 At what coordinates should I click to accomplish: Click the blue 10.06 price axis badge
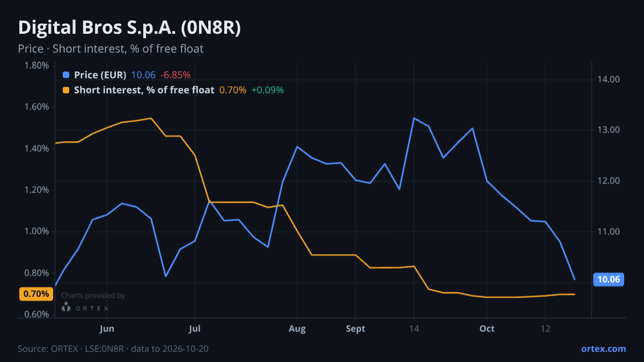(x=609, y=279)
